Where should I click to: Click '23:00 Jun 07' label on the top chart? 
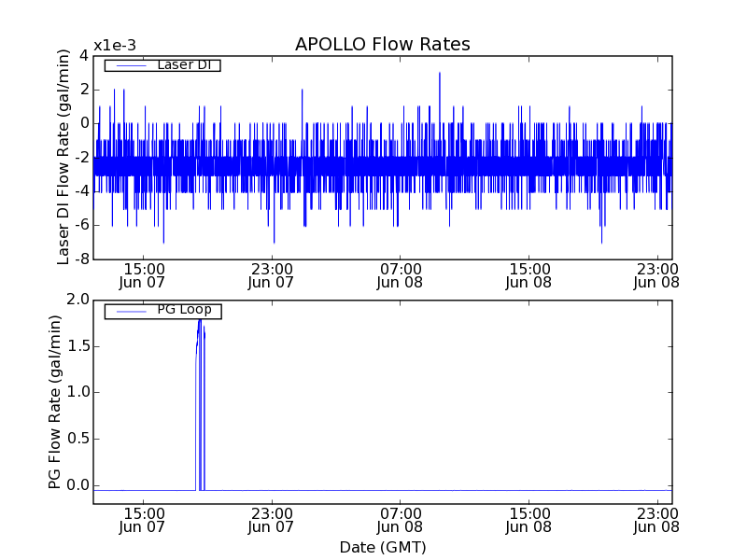coord(271,275)
